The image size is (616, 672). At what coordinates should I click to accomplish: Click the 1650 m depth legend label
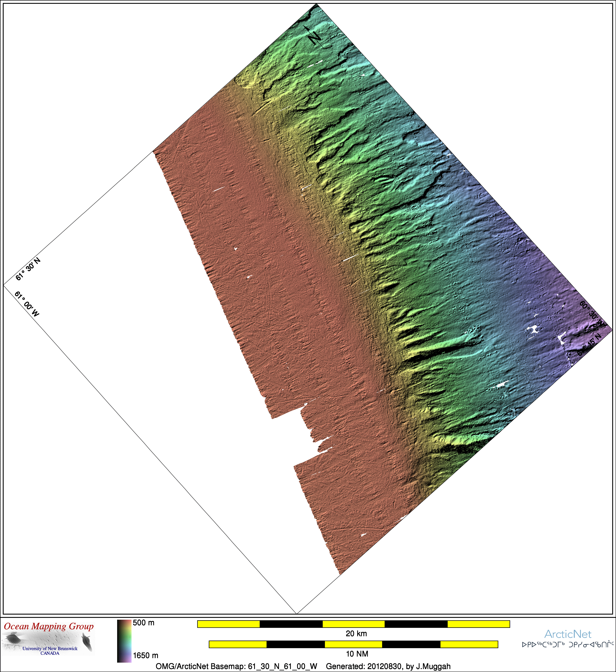click(146, 655)
